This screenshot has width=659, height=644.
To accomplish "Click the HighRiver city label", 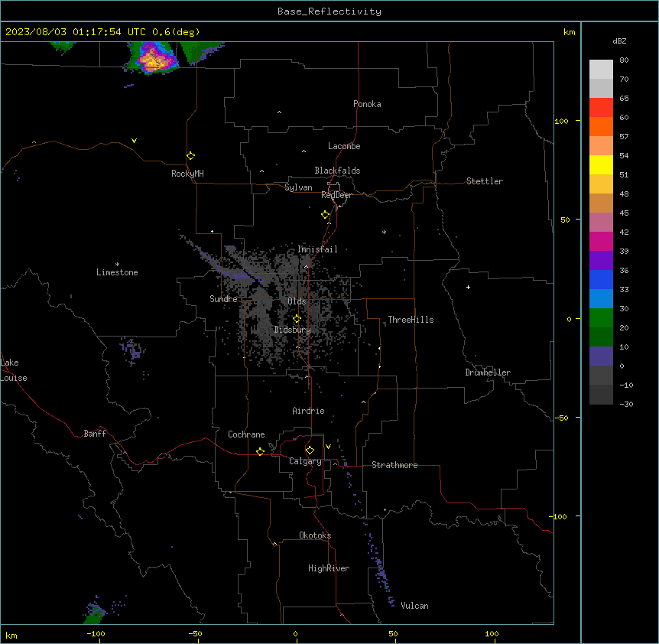I will (329, 568).
